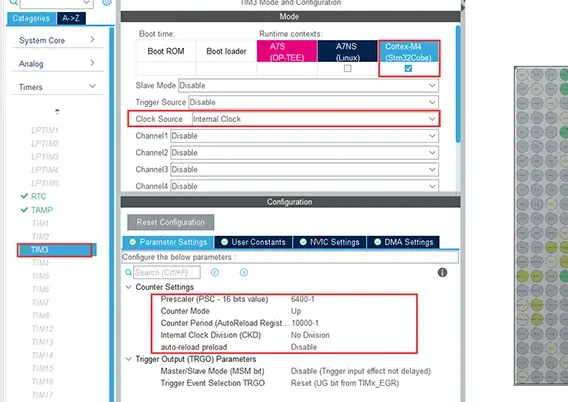Enable the A7NS (Linux) context checkbox
The height and width of the screenshot is (402, 568).
347,68
